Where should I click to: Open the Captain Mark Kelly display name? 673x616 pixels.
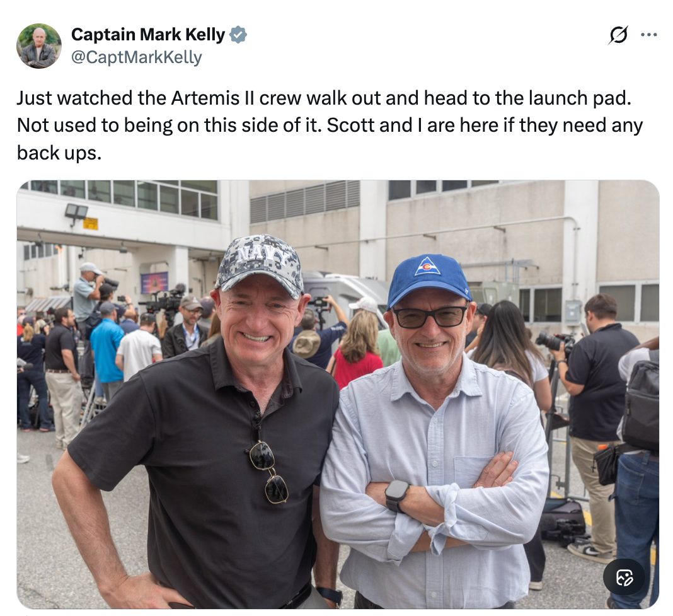pos(148,35)
